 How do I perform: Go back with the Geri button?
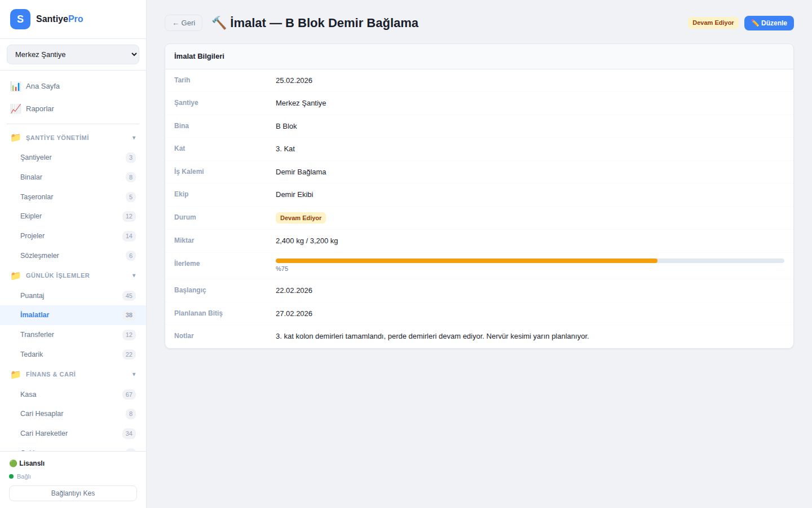[183, 23]
